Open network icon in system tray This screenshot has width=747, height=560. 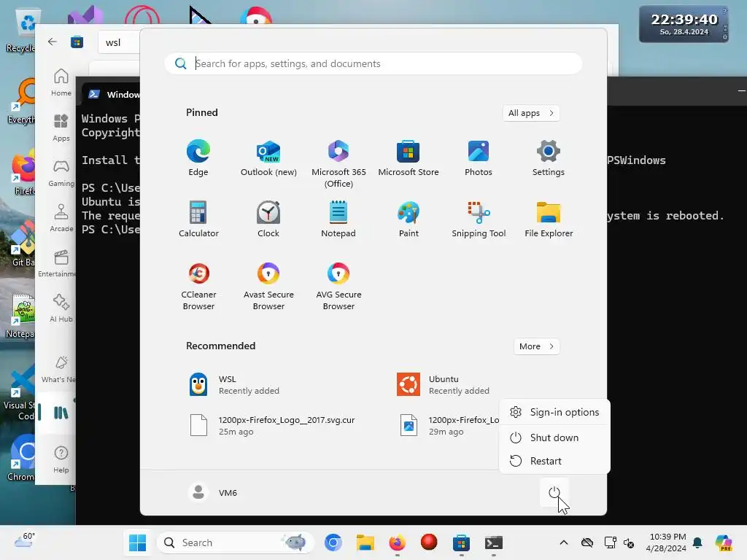click(610, 542)
